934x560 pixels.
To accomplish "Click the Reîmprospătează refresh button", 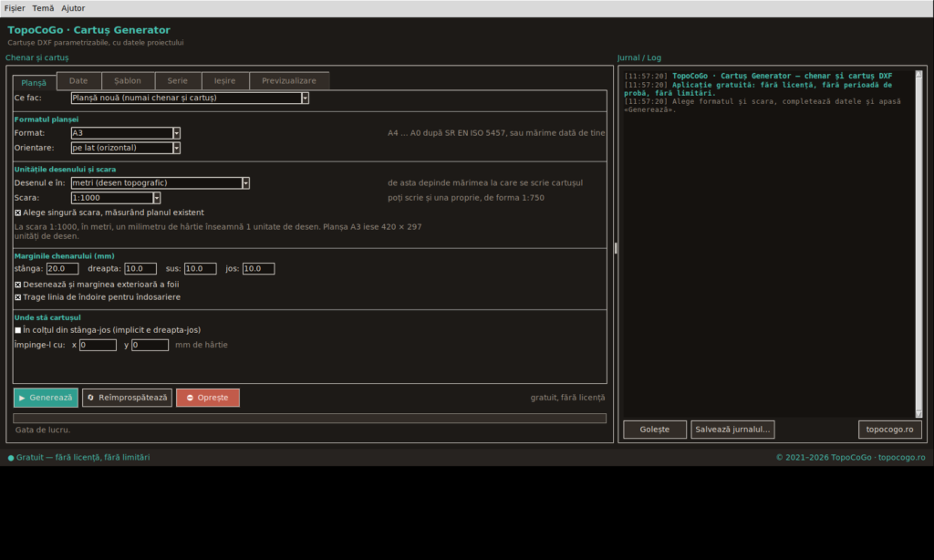I will (127, 398).
